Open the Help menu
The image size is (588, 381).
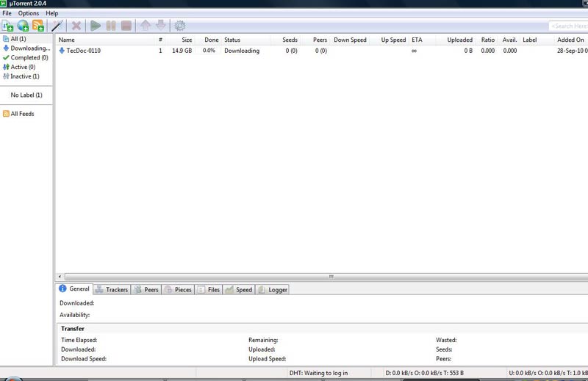click(51, 13)
